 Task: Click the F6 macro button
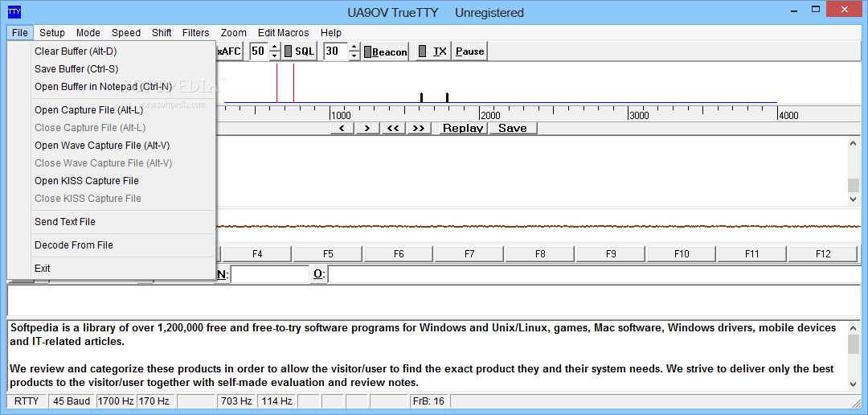click(399, 254)
